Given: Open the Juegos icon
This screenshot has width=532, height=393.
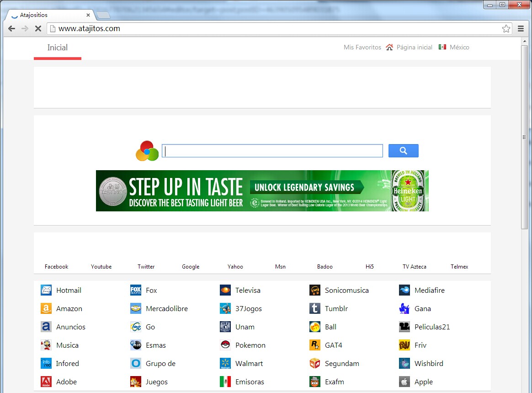Looking at the screenshot, I should 136,382.
